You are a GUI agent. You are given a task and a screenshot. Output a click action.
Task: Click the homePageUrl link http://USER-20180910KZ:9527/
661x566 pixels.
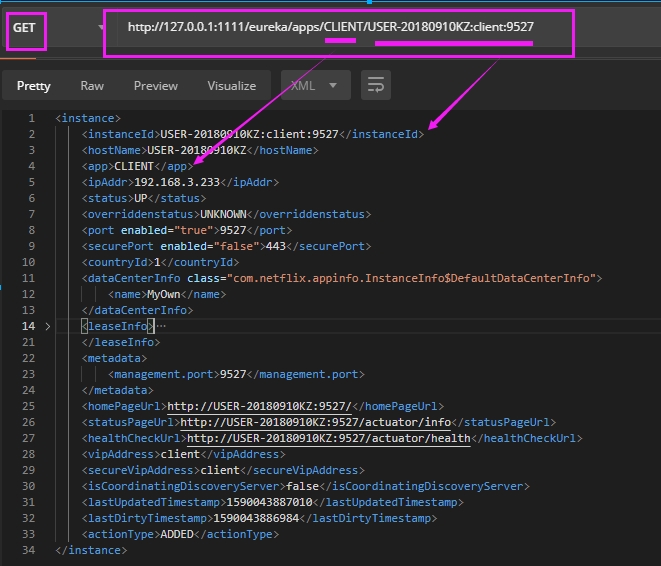[x=259, y=406]
